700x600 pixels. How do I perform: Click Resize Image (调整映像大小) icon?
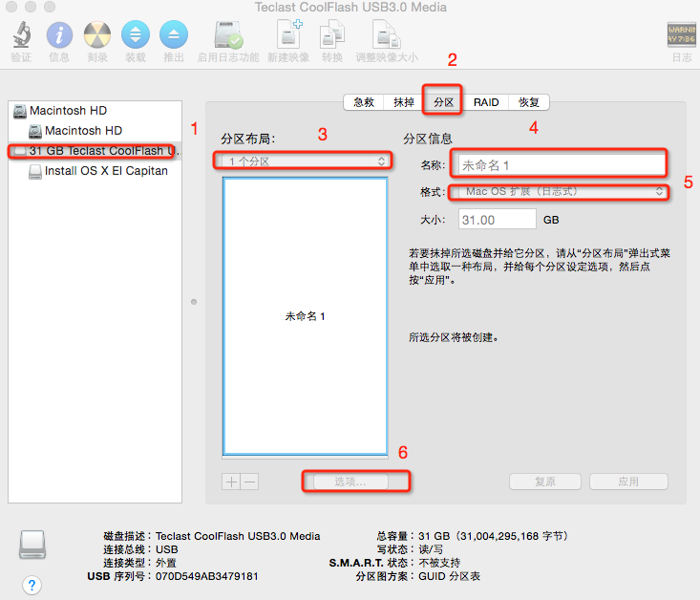point(386,34)
